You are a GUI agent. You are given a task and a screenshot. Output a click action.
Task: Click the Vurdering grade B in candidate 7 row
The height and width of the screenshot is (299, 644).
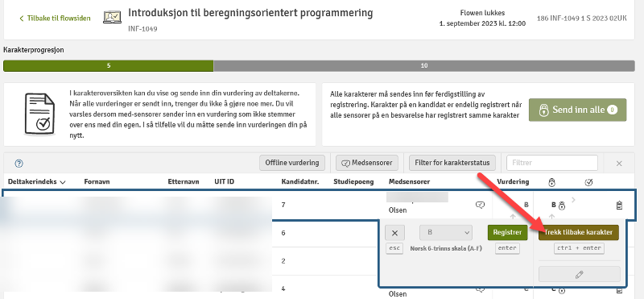click(x=526, y=205)
